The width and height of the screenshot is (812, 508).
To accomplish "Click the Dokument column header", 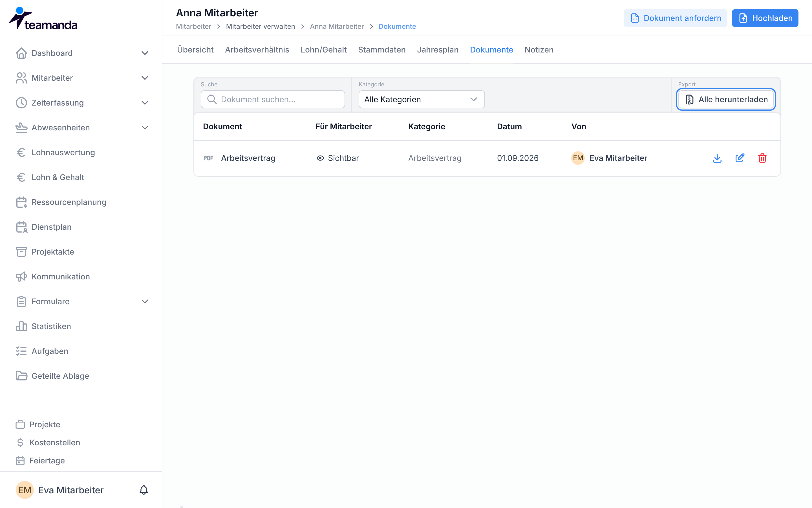I will 222,127.
